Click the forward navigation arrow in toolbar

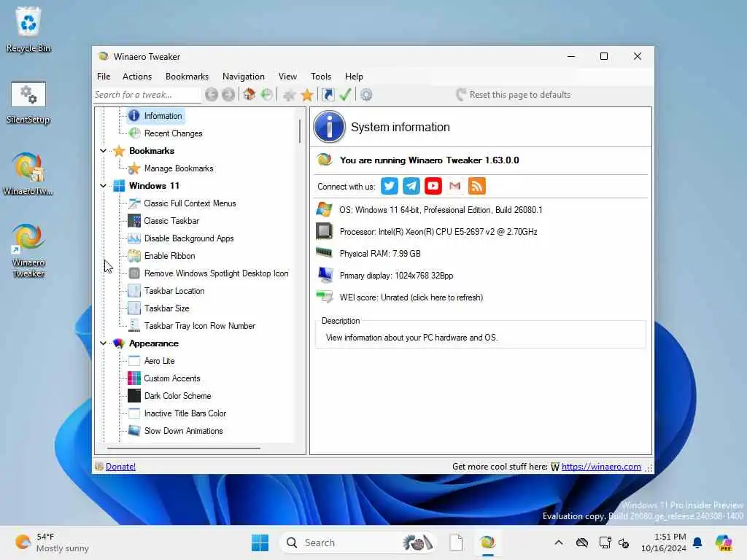pyautogui.click(x=228, y=95)
